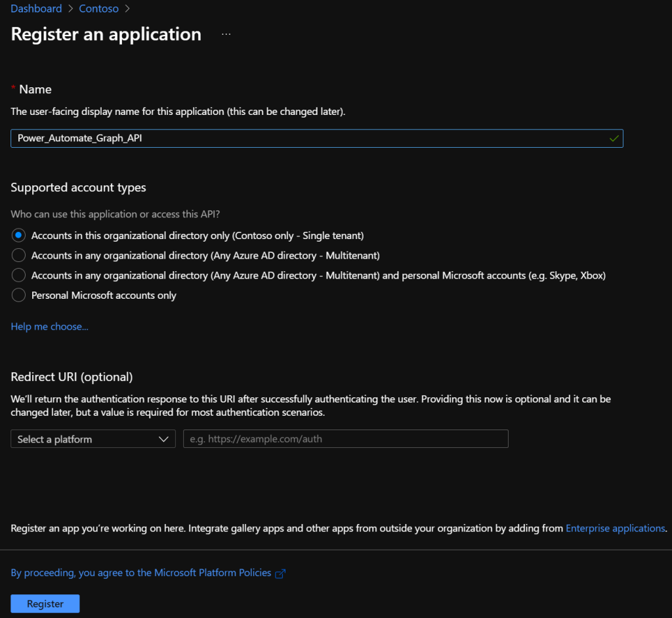The height and width of the screenshot is (618, 672).
Task: Follow the Enterprise applications link
Action: click(x=615, y=528)
